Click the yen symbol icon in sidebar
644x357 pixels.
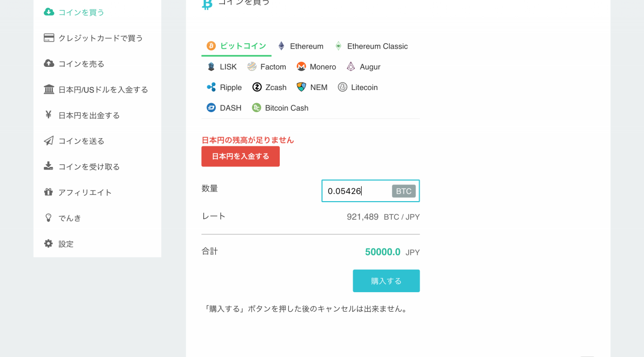coord(49,115)
